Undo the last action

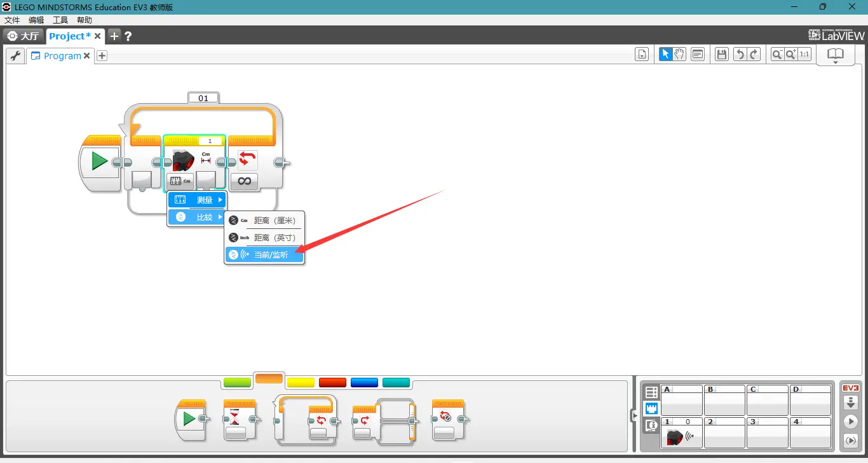[x=739, y=55]
